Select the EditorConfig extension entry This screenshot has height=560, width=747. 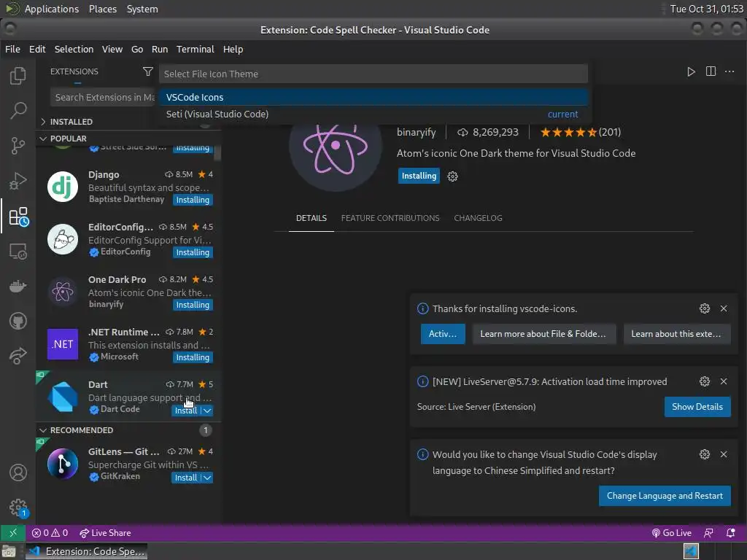tap(128, 239)
